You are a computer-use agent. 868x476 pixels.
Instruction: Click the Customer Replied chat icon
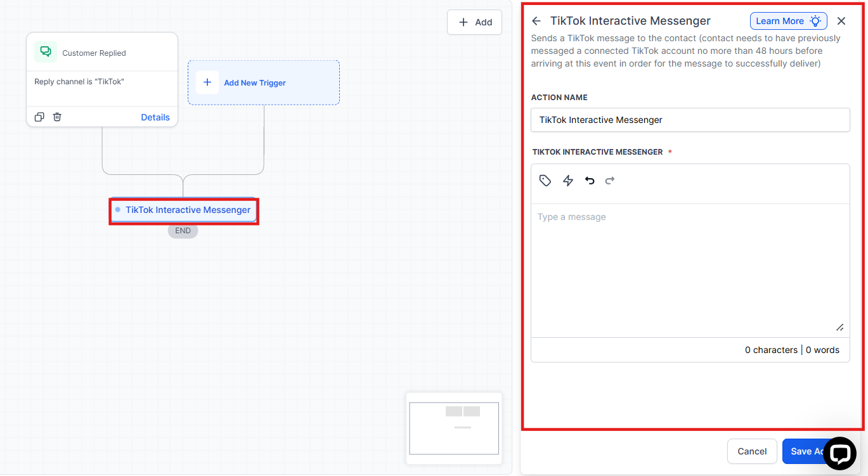[46, 52]
